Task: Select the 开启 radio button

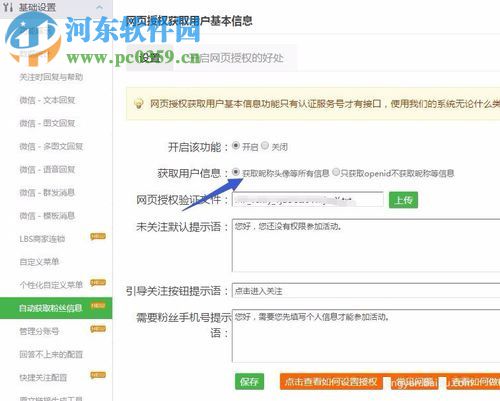Action: point(236,146)
